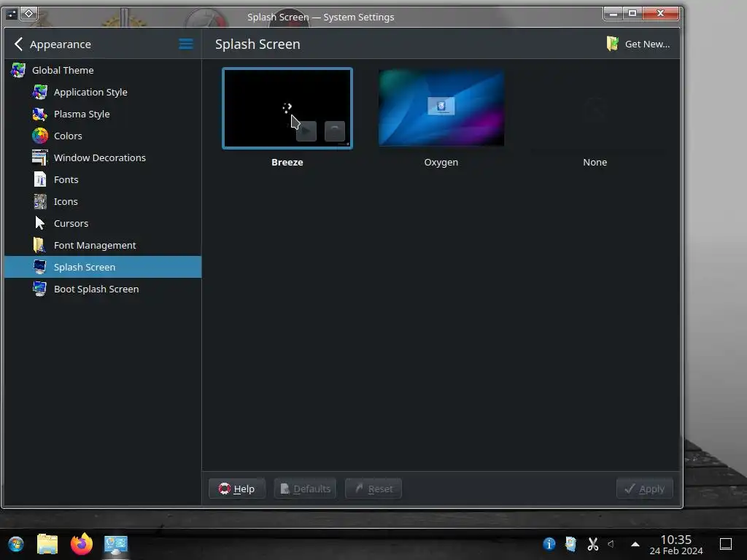Click the Breeze label text
Image resolution: width=747 pixels, height=560 pixels.
[x=287, y=162]
